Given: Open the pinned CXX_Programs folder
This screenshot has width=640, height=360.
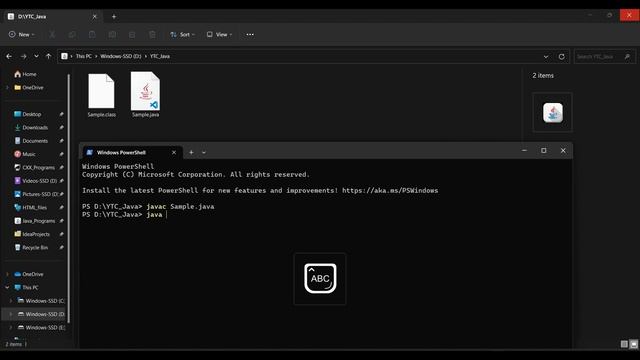Looking at the screenshot, I should pos(34,168).
